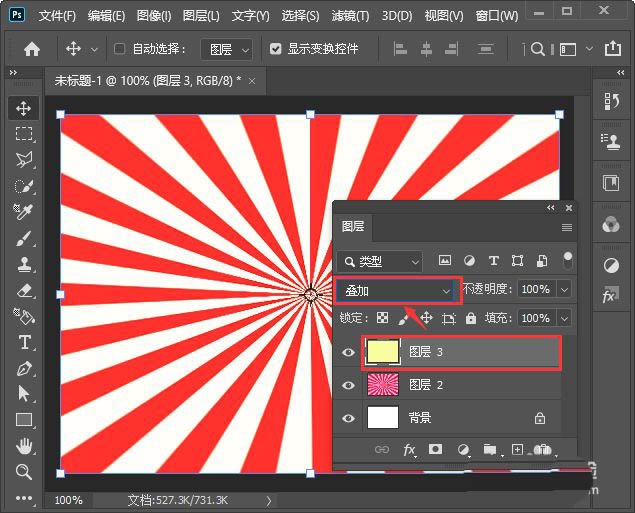
Task: Select the Eraser tool
Action: (x=23, y=290)
